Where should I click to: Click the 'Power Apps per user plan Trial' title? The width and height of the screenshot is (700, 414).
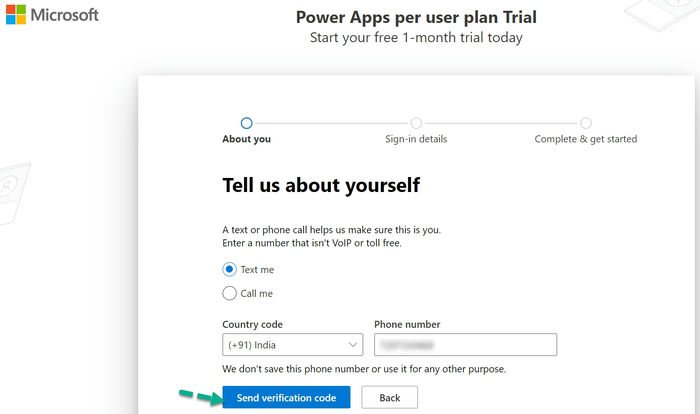point(416,17)
